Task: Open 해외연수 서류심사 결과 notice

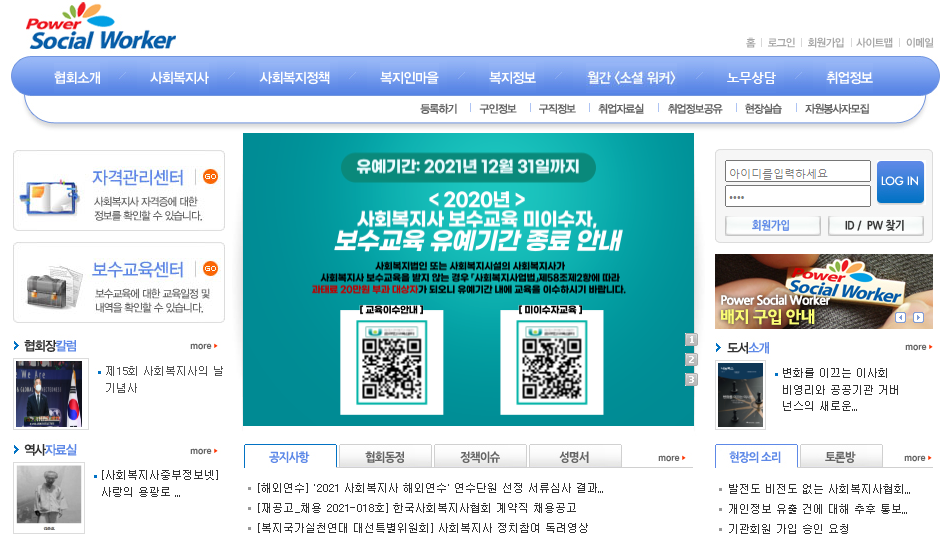Action: (430, 488)
